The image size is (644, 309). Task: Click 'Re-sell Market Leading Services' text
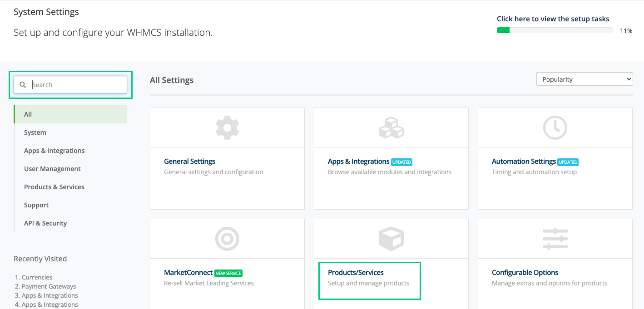coord(209,283)
